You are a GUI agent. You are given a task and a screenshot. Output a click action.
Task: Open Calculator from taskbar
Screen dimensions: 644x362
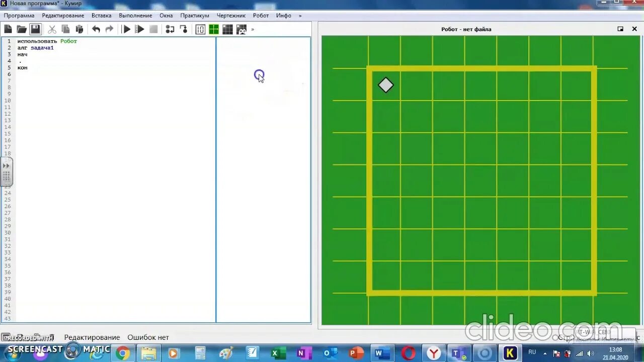200,353
